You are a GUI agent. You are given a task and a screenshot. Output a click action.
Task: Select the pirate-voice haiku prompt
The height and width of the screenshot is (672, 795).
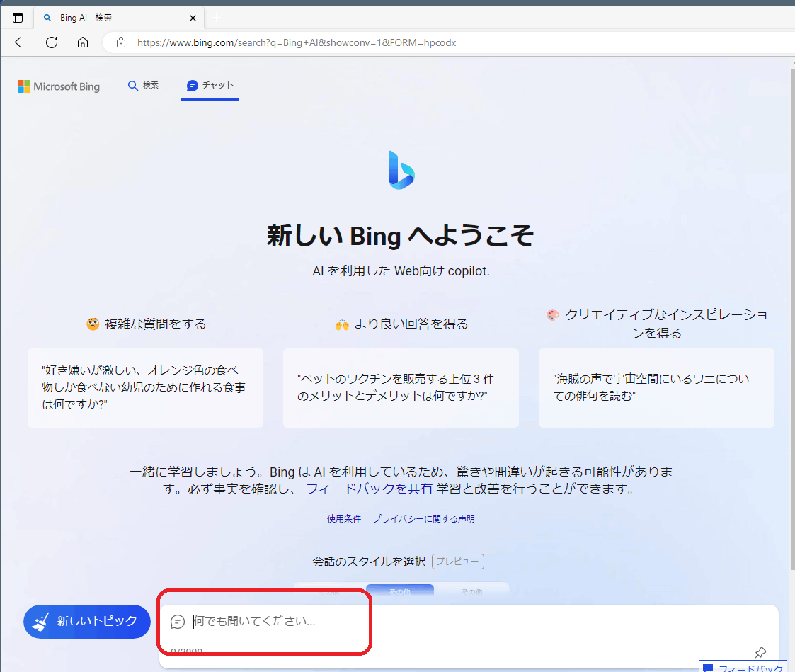coord(656,387)
